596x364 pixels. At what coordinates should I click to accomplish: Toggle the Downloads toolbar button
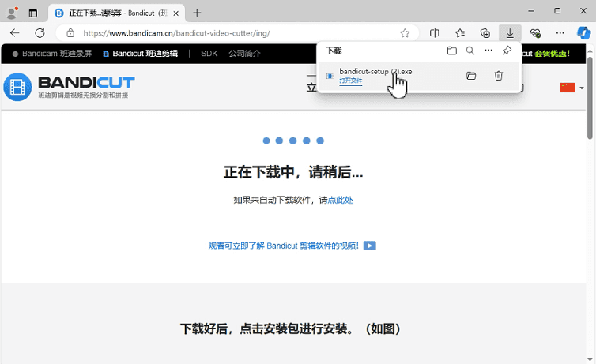pos(510,33)
